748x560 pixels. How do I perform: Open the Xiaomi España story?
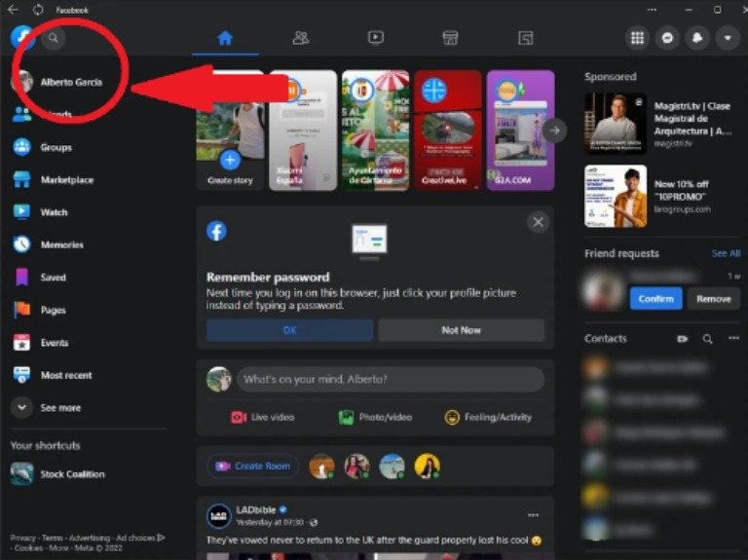point(303,131)
